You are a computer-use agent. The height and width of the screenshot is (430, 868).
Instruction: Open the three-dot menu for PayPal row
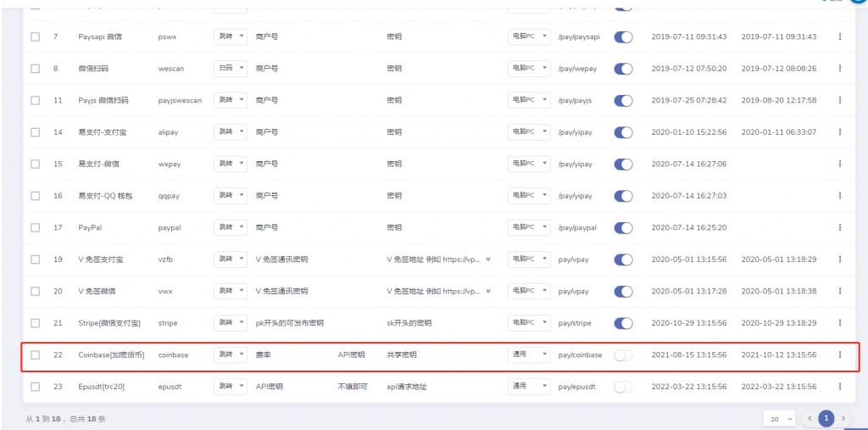click(x=840, y=227)
